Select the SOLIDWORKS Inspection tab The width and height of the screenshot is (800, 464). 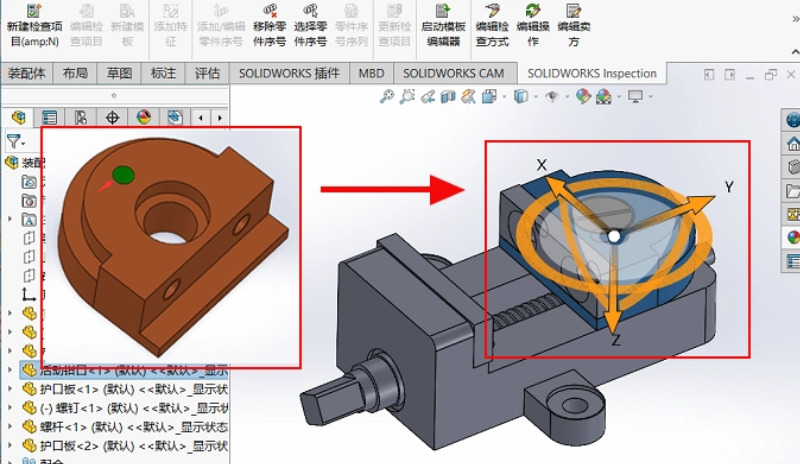point(592,73)
